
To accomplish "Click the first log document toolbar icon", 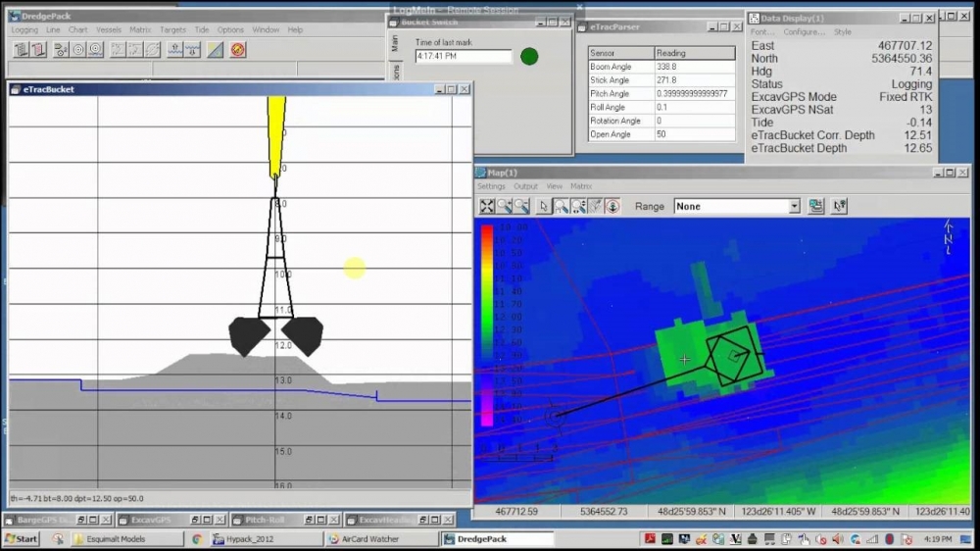I will (22, 49).
